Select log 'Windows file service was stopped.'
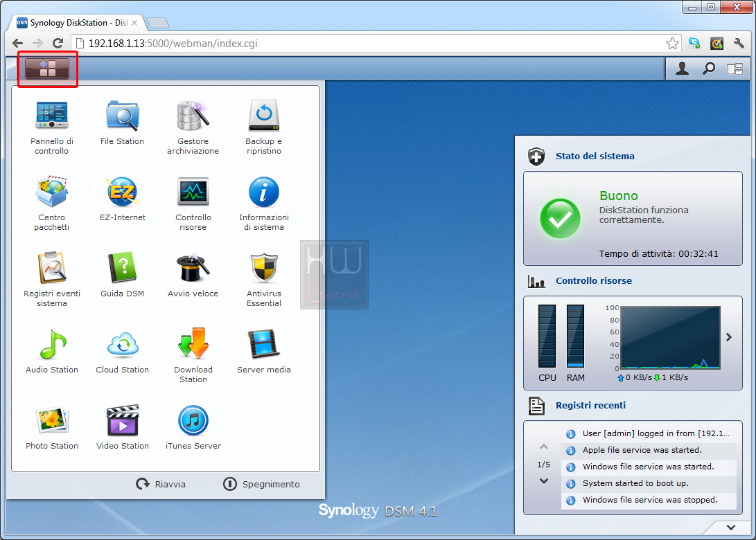 (649, 500)
